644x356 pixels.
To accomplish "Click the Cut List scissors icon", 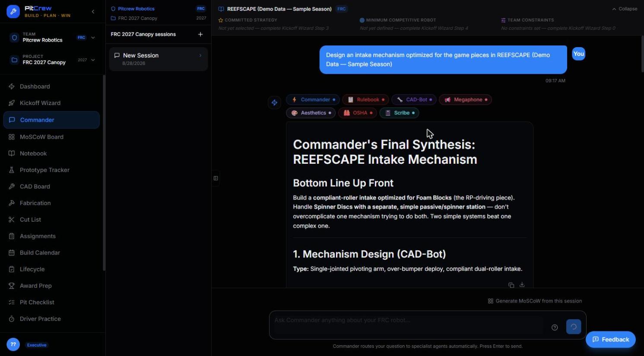I will point(12,219).
